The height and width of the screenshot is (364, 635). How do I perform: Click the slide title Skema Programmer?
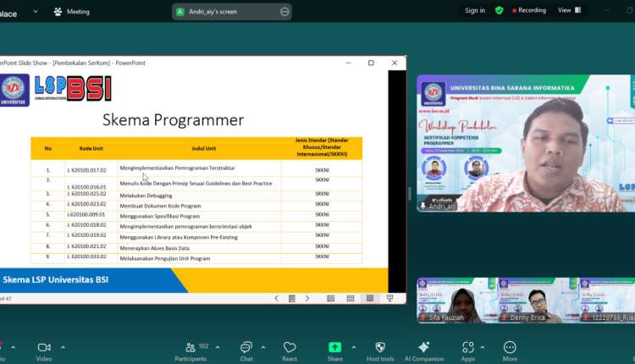(173, 120)
